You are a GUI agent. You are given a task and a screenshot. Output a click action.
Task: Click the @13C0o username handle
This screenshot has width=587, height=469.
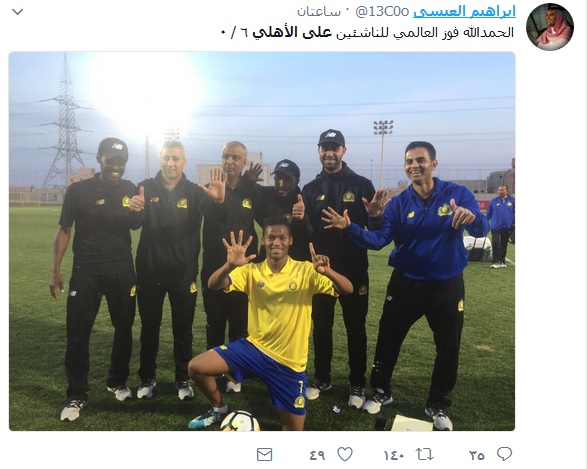coord(382,12)
